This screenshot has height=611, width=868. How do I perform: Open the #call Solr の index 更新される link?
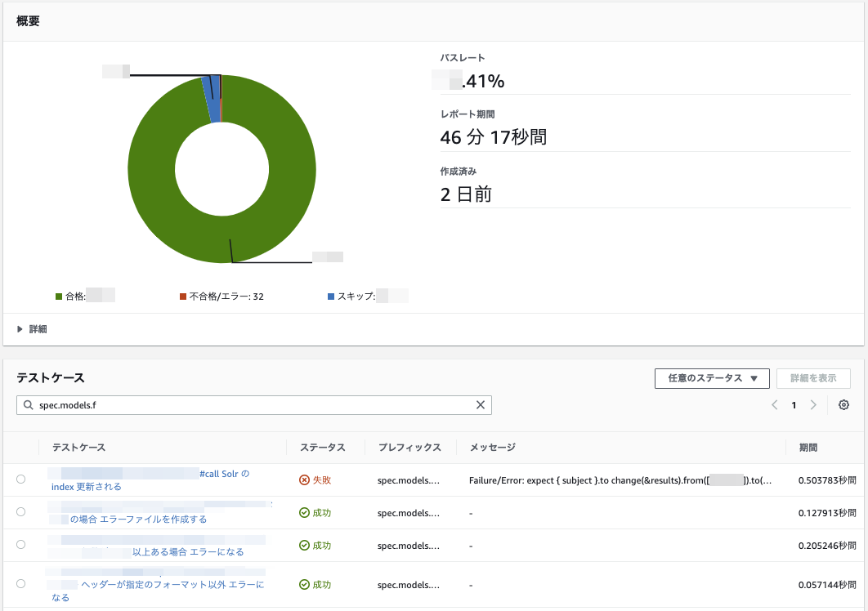click(x=150, y=480)
